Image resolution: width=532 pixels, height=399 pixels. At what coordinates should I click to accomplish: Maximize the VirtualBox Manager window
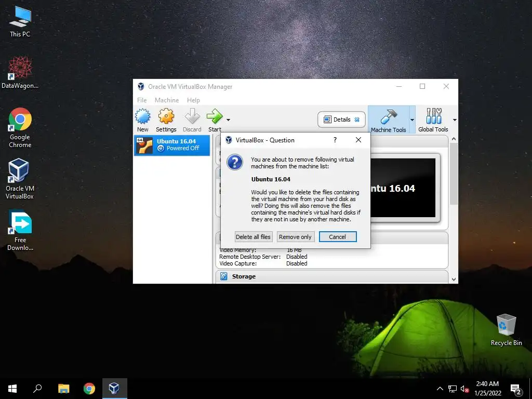pyautogui.click(x=422, y=87)
